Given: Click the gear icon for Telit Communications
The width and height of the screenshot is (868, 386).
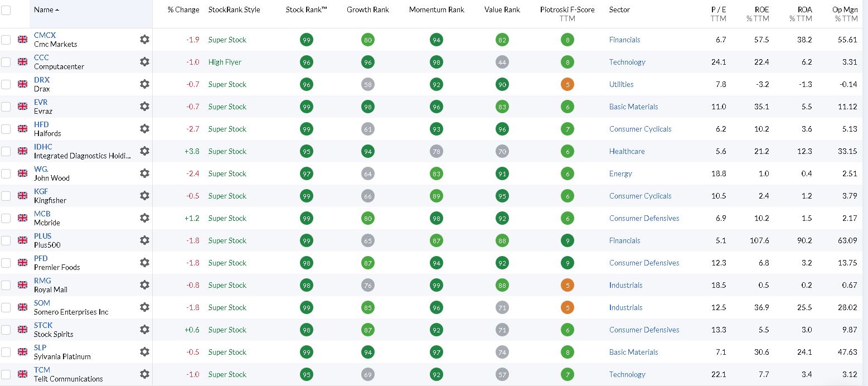Looking at the screenshot, I should tap(144, 374).
